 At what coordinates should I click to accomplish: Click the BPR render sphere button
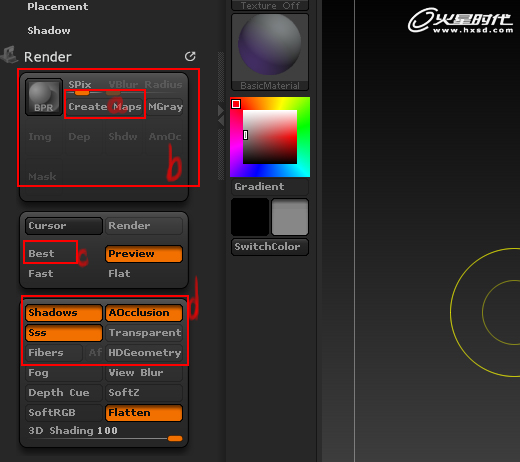point(44,97)
